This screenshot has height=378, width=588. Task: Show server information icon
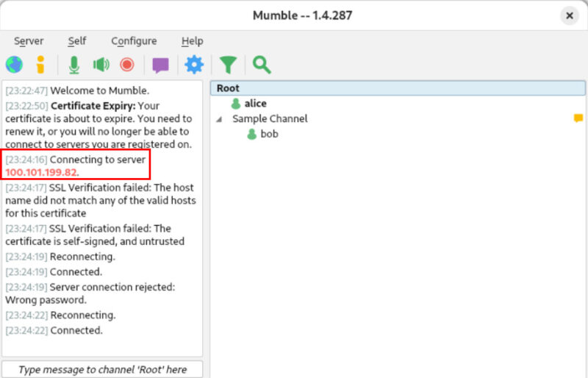pos(40,65)
